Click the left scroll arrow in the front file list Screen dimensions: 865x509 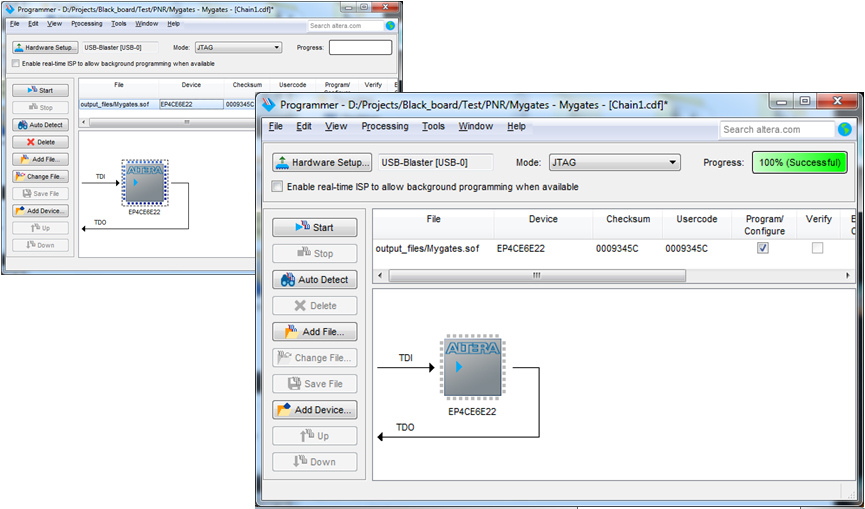point(380,275)
